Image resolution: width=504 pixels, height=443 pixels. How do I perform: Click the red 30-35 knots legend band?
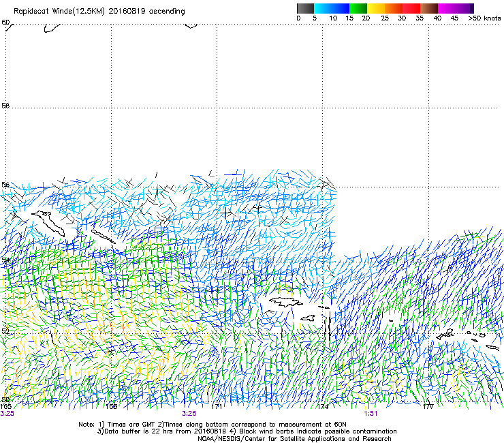tap(411, 8)
